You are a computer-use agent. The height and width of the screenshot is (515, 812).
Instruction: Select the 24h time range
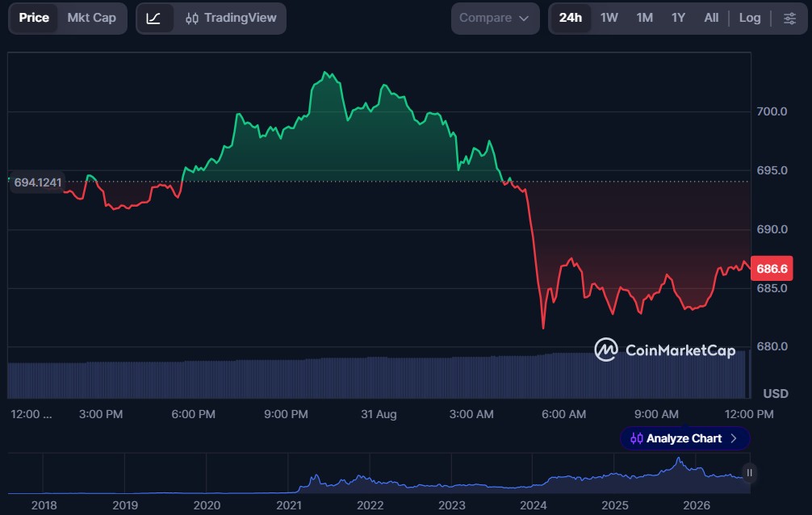click(x=570, y=18)
